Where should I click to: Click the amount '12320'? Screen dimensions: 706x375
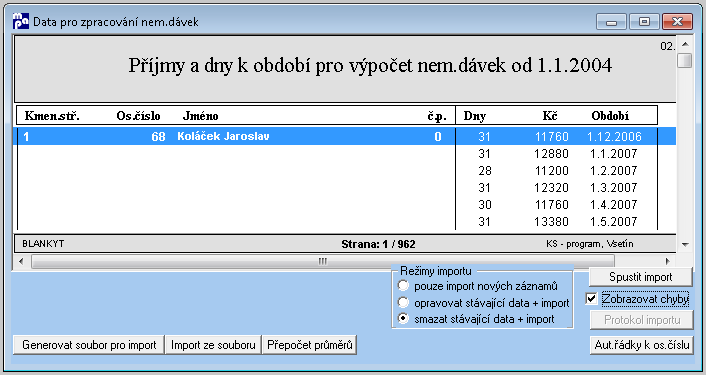(551, 188)
